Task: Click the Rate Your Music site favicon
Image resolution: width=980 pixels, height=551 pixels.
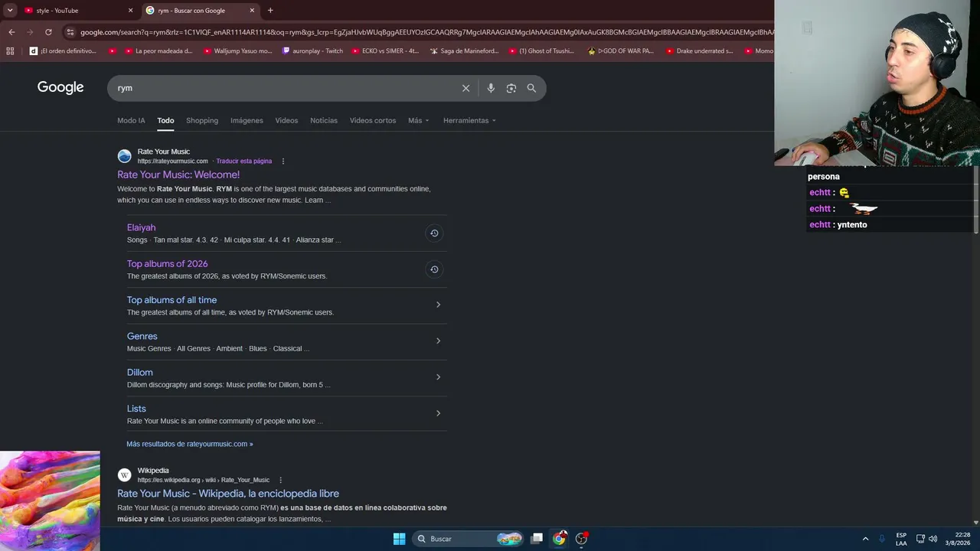Action: coord(124,156)
